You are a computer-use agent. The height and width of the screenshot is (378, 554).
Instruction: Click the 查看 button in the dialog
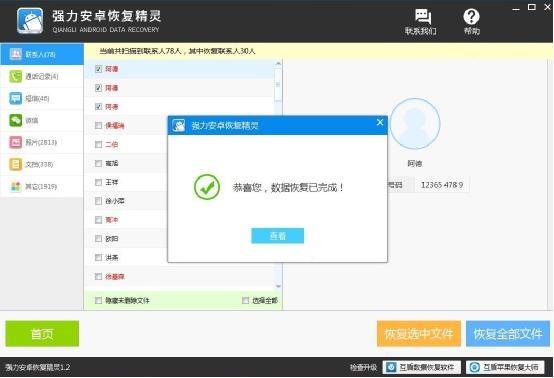[x=277, y=236]
